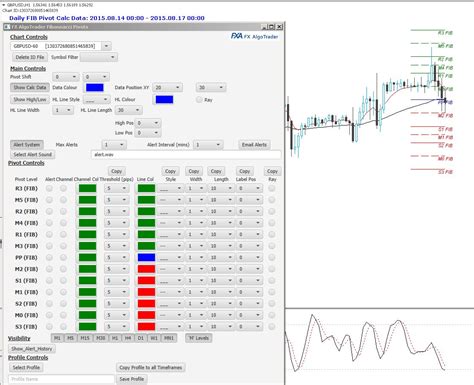Open the Symbol Filter dropdown
474x385 pixels.
pos(99,57)
